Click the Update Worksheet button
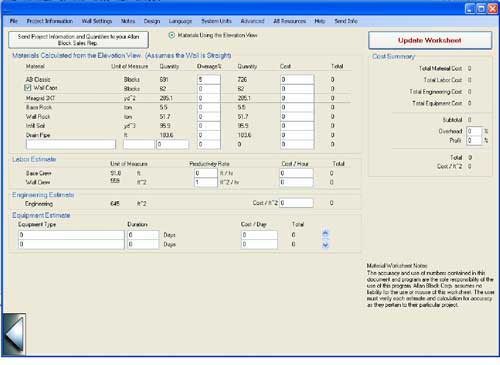The width and height of the screenshot is (500, 365). tap(430, 40)
